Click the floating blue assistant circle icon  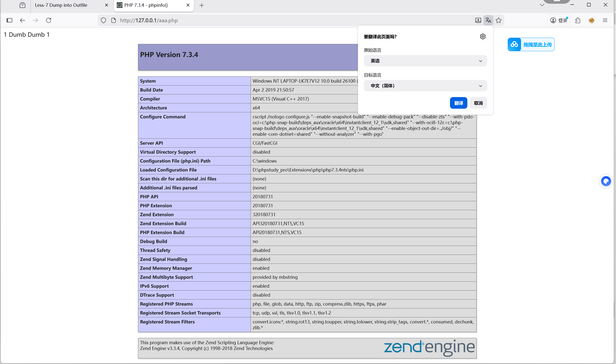(x=606, y=181)
